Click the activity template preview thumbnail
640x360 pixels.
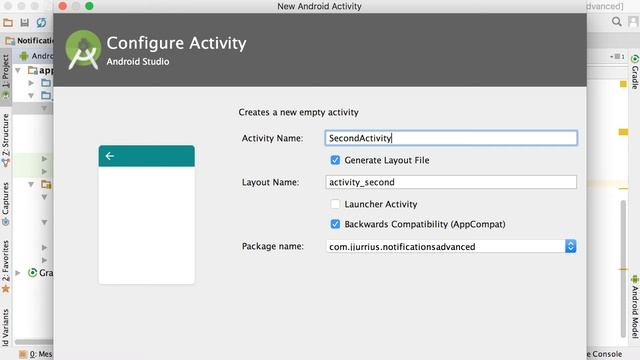tap(147, 214)
